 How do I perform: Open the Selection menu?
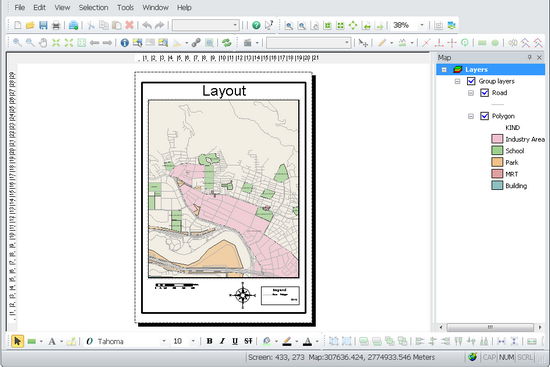pyautogui.click(x=93, y=7)
